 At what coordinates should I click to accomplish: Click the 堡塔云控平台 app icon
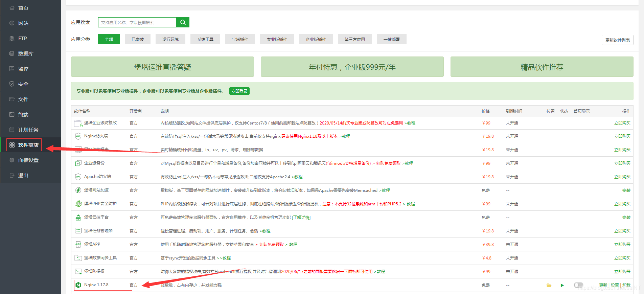(78, 217)
